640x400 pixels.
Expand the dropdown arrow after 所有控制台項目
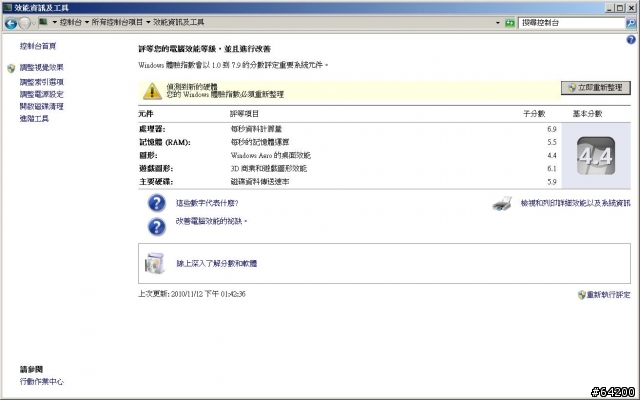click(x=148, y=22)
